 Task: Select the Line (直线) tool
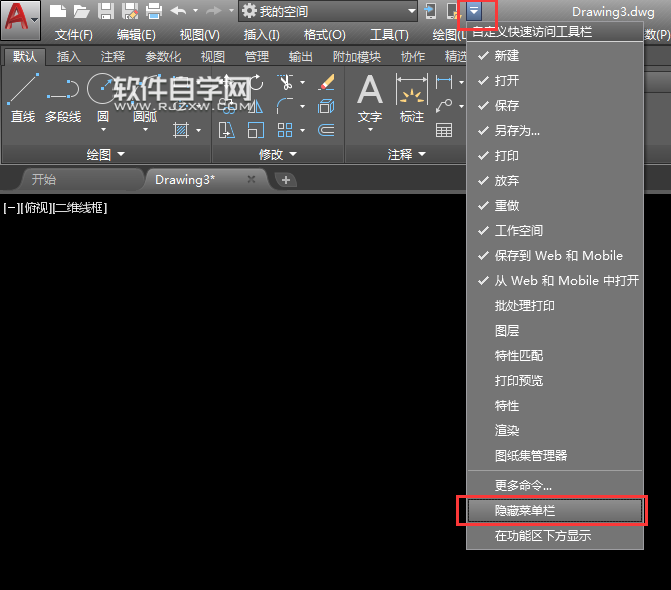point(23,98)
